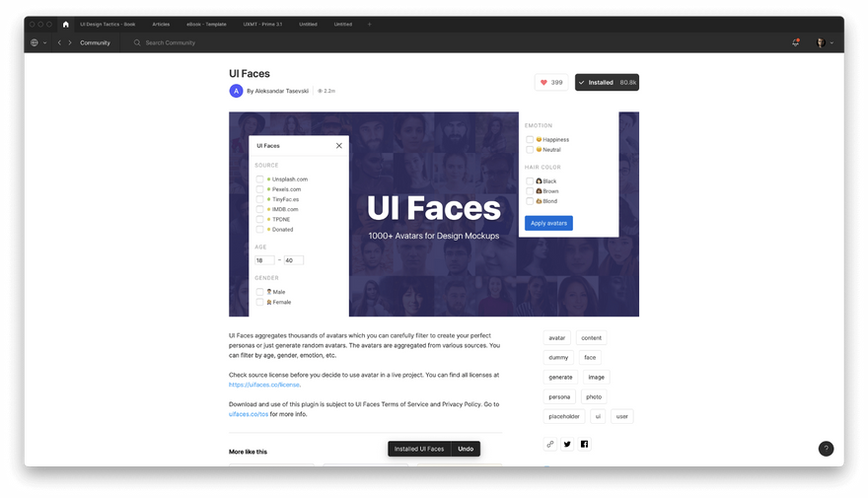
Task: Select the ui tag
Action: tap(598, 416)
